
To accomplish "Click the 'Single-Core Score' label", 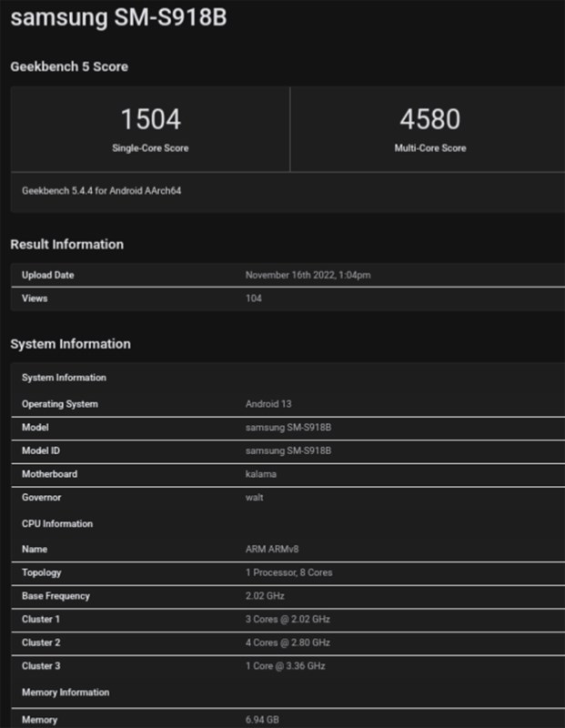I will click(150, 148).
